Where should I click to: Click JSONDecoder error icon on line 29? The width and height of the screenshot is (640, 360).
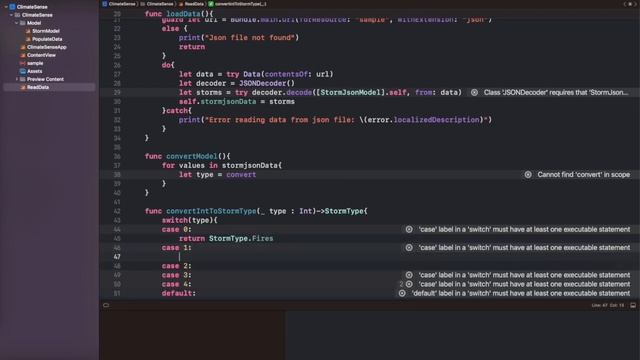click(474, 93)
